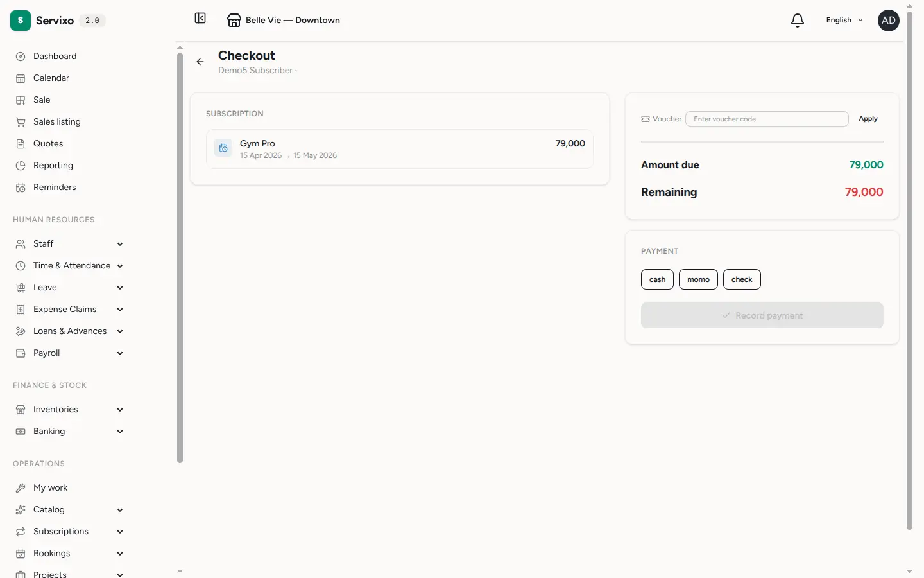
Task: Click the Dashboard icon in sidebar
Action: coord(21,57)
